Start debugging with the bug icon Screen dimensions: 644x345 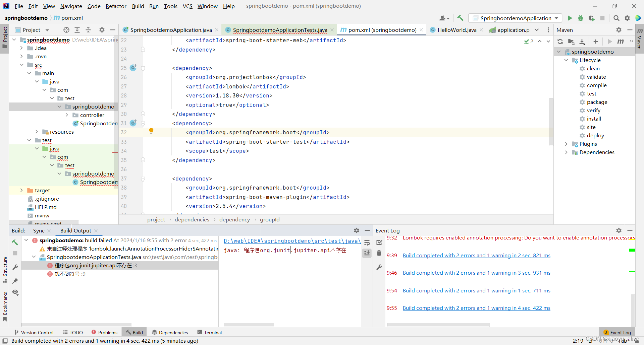click(x=581, y=18)
